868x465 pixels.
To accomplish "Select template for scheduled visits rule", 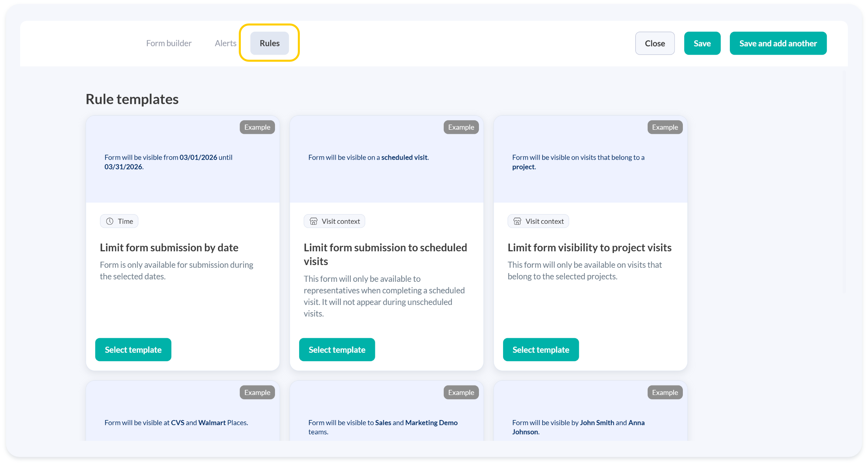I will (x=337, y=350).
